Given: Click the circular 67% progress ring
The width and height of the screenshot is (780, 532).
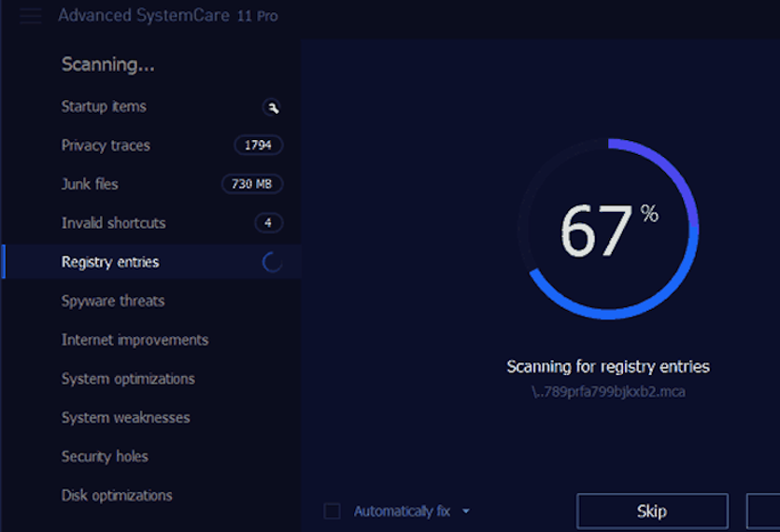Looking at the screenshot, I should (608, 230).
